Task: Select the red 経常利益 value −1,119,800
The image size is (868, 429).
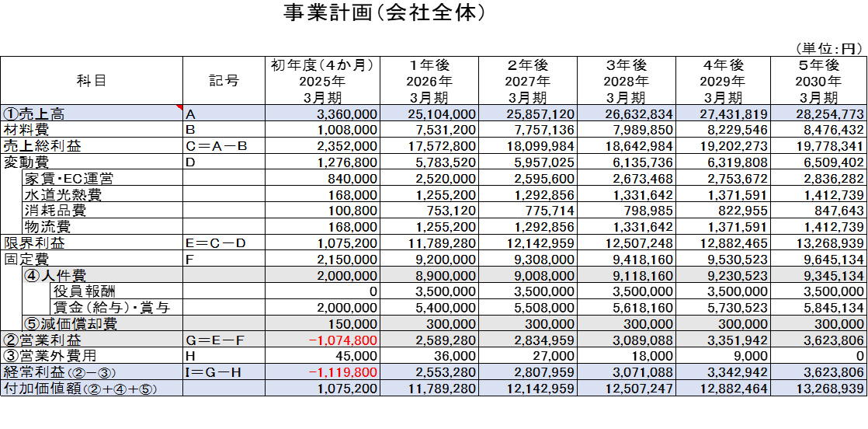Action: click(342, 372)
